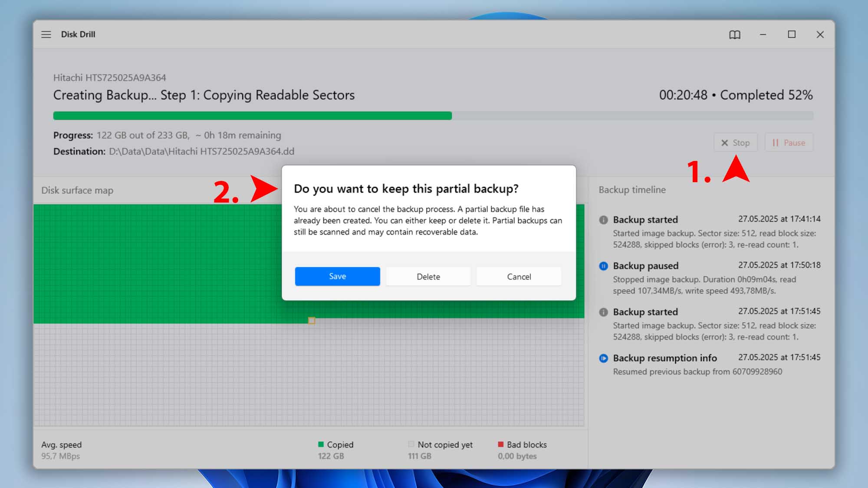Click the green backup progress bar
The height and width of the screenshot is (488, 868).
(252, 115)
